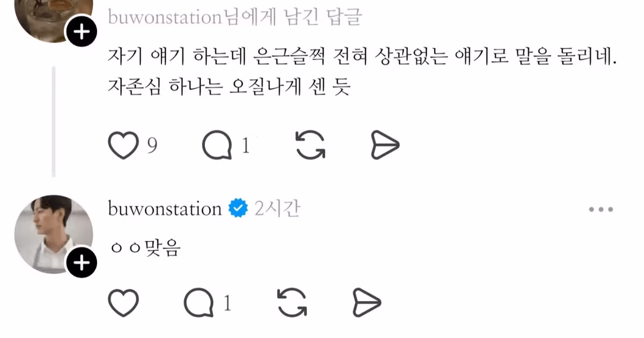The height and width of the screenshot is (338, 644).
Task: Open buwonstation's profile from the username
Action: click(164, 208)
